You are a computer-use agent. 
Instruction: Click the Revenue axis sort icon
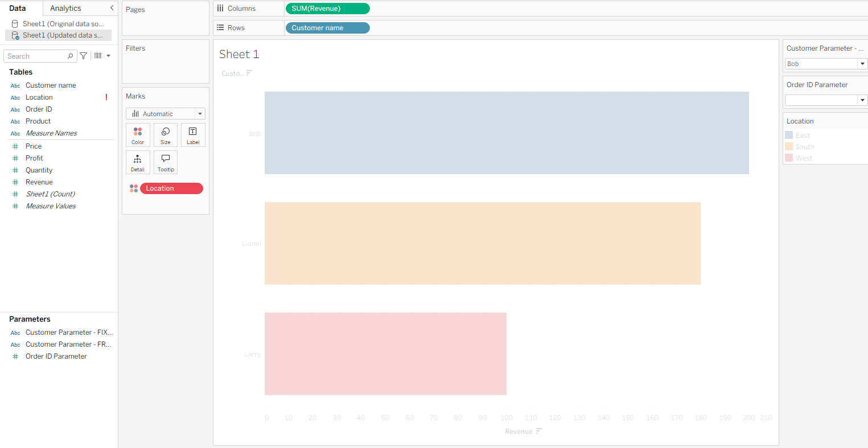point(538,431)
